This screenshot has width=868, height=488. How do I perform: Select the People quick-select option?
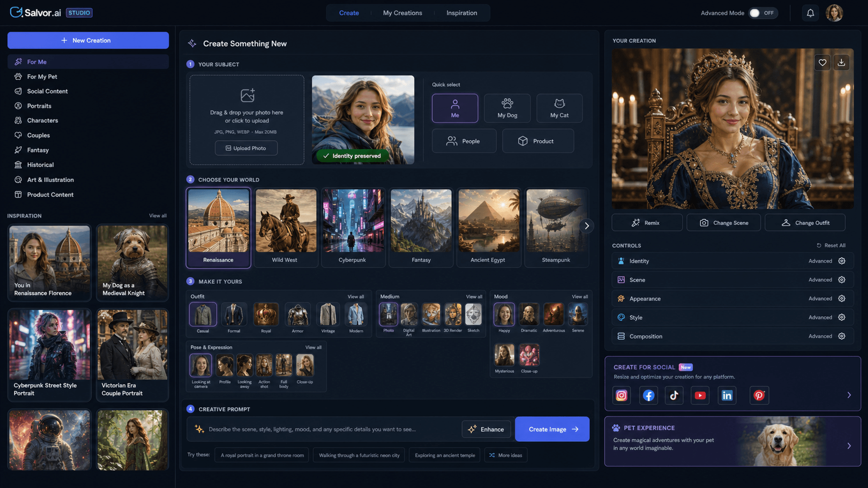464,141
